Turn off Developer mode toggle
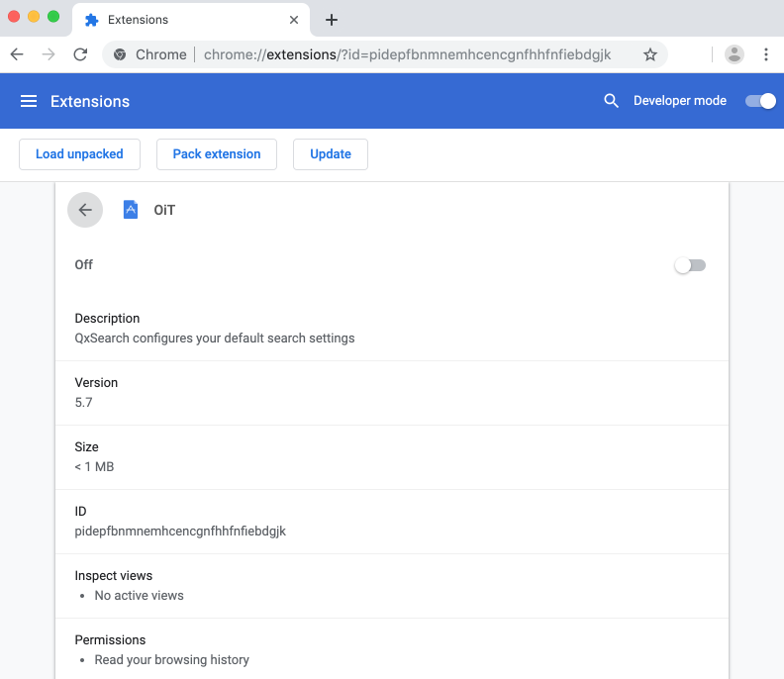This screenshot has width=784, height=679. click(x=760, y=101)
